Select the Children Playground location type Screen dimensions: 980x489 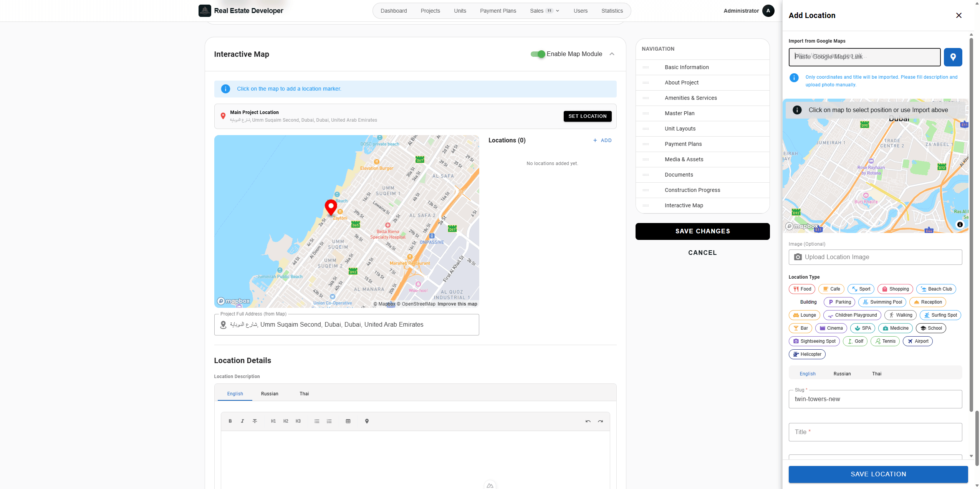(852, 315)
